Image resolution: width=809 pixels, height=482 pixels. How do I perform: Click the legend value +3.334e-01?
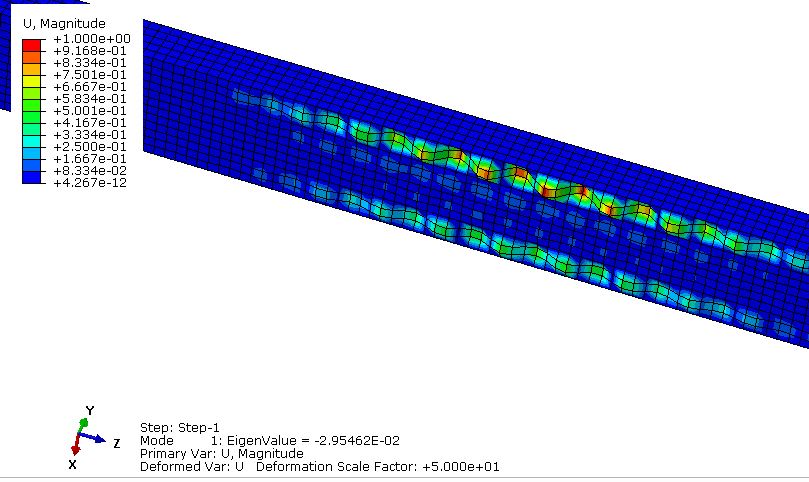click(x=90, y=135)
